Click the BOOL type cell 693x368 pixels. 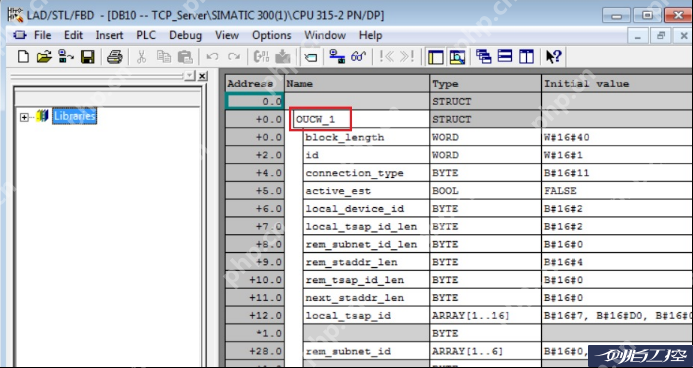[x=485, y=191]
